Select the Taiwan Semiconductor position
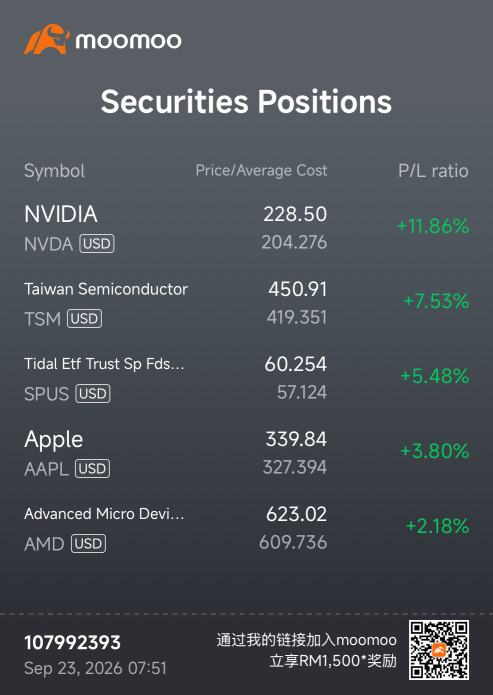Screen dimensions: 493x695 click(x=246, y=303)
